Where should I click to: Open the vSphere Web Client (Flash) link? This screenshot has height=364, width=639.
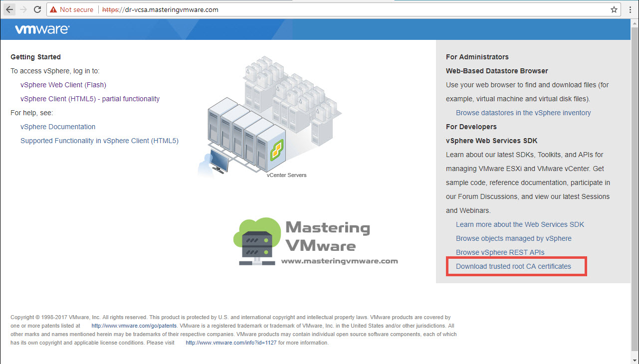tap(63, 85)
